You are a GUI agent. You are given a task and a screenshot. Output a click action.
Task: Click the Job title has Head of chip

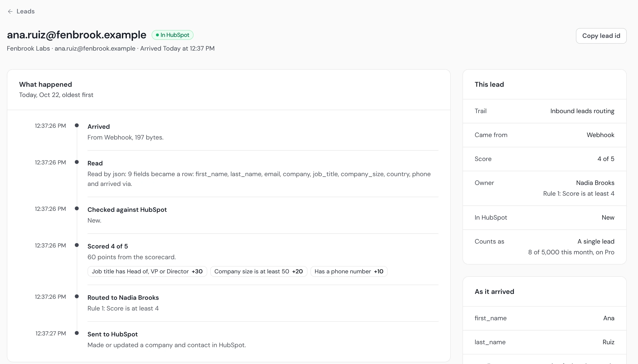147,271
